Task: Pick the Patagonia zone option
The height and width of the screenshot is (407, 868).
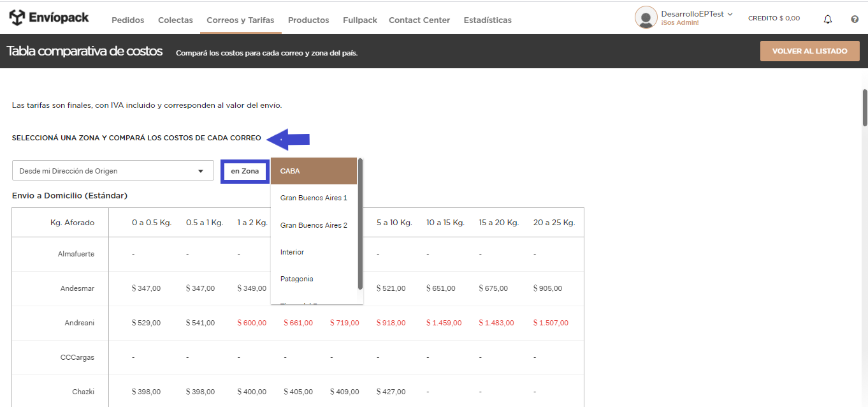Action: click(314, 279)
